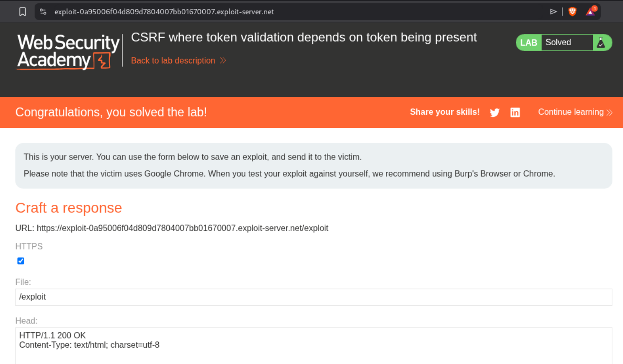Screen dimensions: 623x364
Task: Open Brave Shields lion icon
Action: [572, 12]
